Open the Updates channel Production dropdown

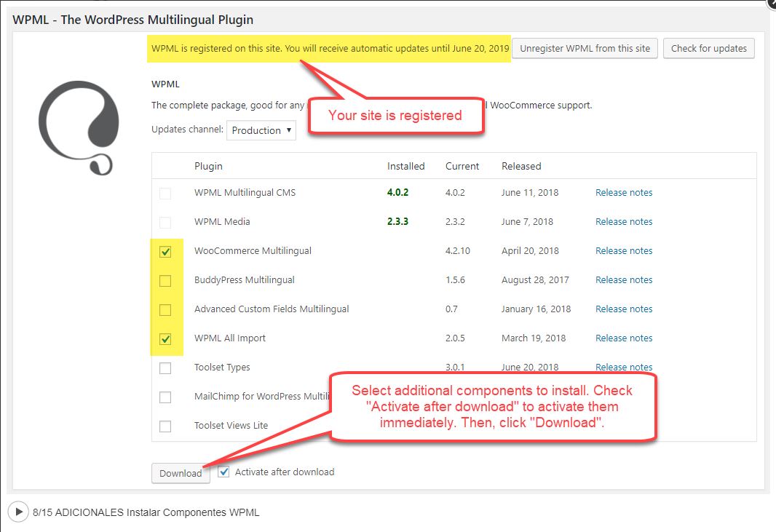(x=261, y=130)
